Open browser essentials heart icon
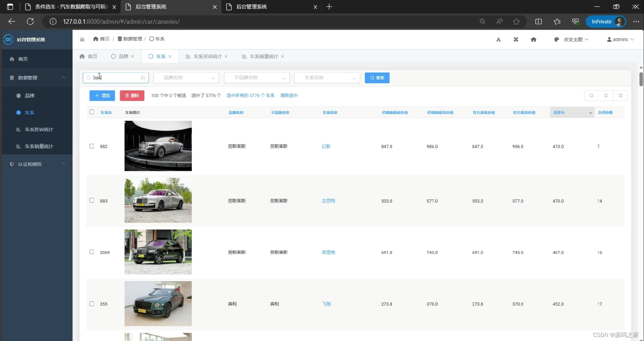Viewport: 644px width, 341px height. coord(576,21)
